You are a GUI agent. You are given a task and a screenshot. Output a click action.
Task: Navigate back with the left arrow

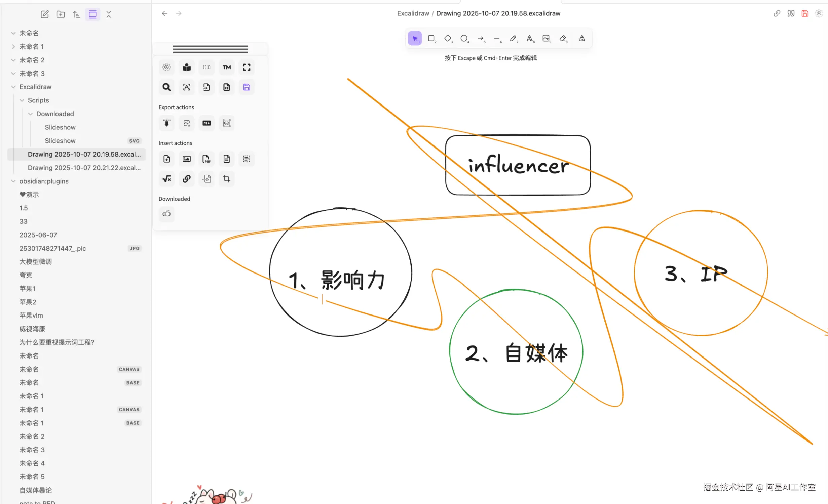tap(164, 13)
